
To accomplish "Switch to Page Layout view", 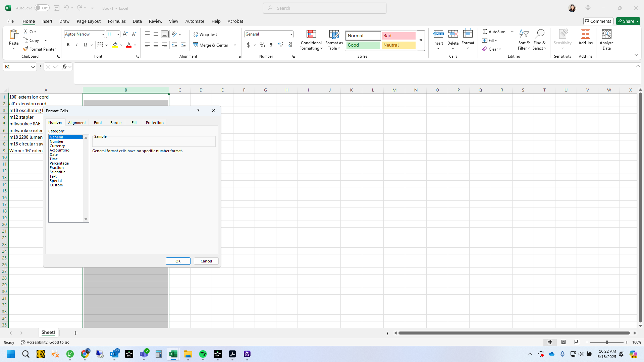I will 563,342.
